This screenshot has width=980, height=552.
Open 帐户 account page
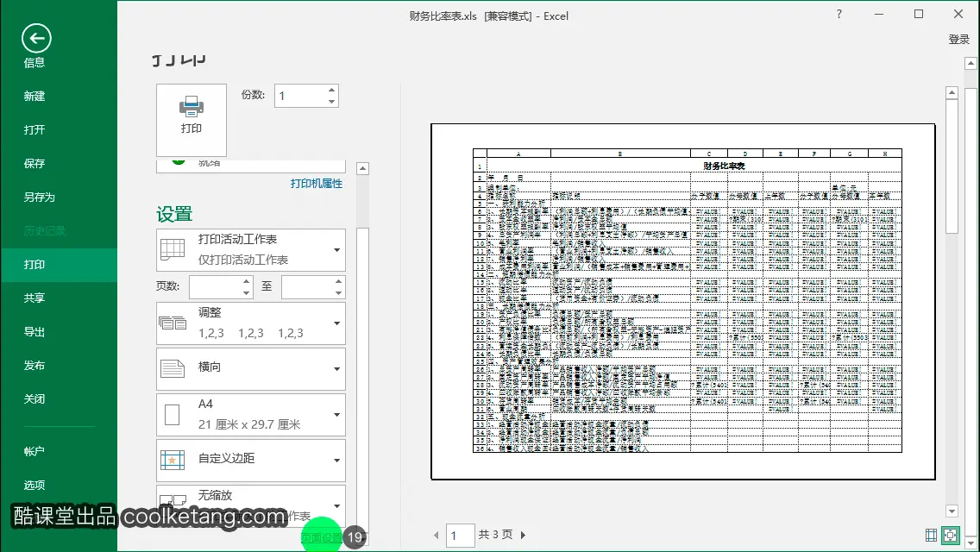click(35, 451)
